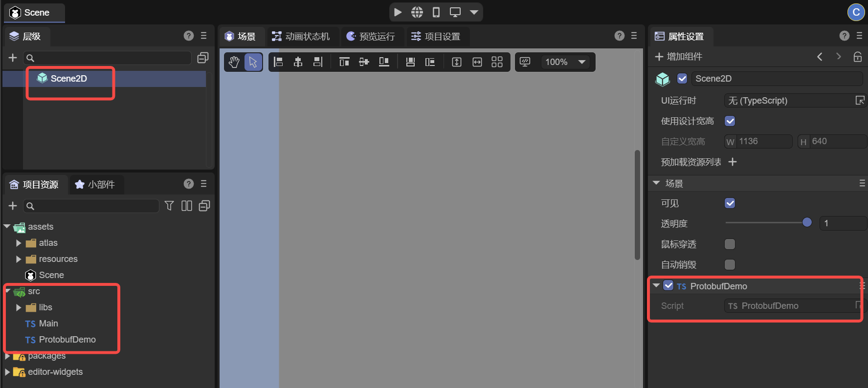Click the align left icon
Viewport: 868px width, 388px height.
[x=278, y=62]
